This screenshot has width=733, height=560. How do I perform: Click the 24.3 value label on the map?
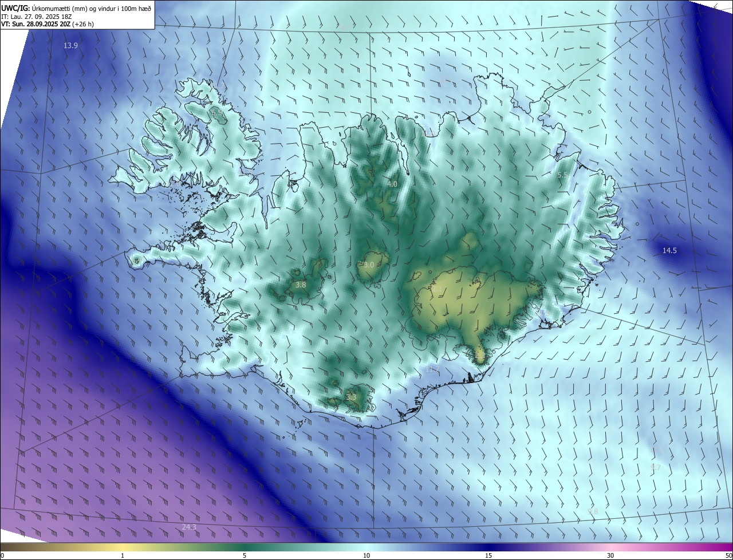[189, 527]
